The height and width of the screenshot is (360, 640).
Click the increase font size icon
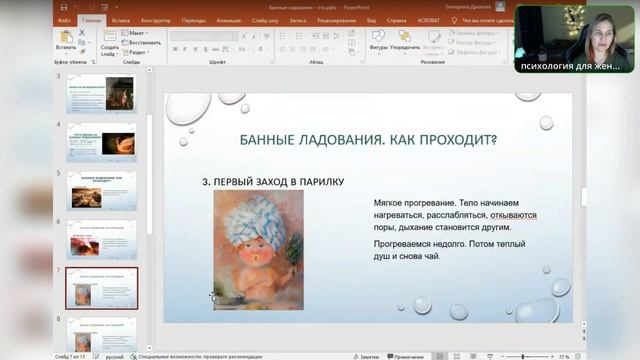pos(244,36)
